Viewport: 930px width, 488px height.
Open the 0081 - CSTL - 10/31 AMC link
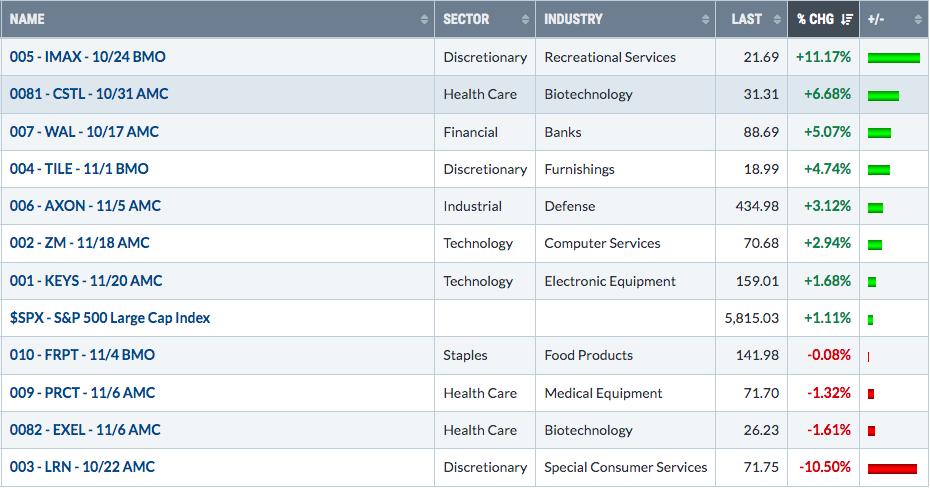pos(89,94)
